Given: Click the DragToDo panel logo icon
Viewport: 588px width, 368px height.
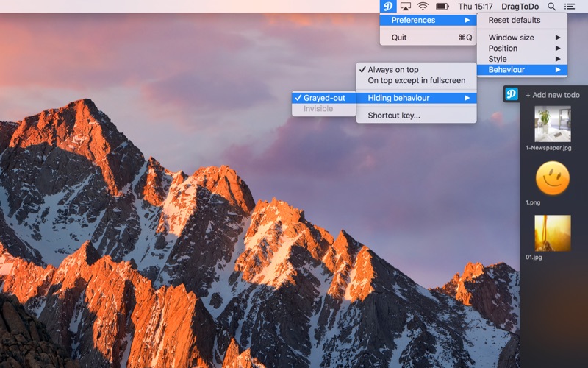Looking at the screenshot, I should 511,94.
